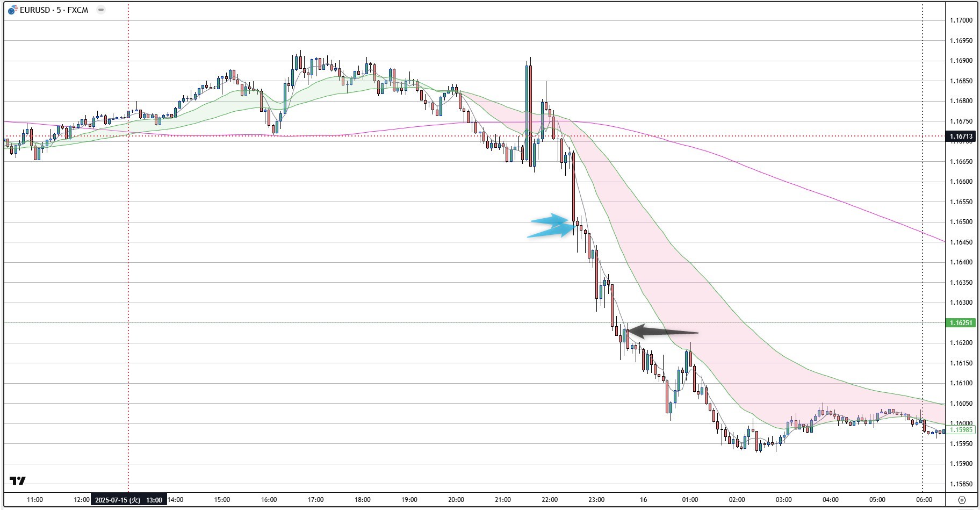Click the 1.16350 price axis value
The width and height of the screenshot is (980, 510).
pyautogui.click(x=961, y=283)
